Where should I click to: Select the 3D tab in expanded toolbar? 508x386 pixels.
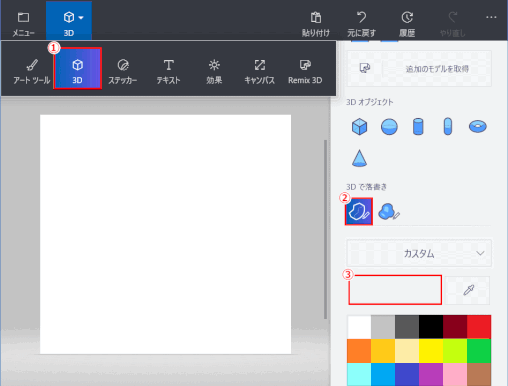pos(77,68)
